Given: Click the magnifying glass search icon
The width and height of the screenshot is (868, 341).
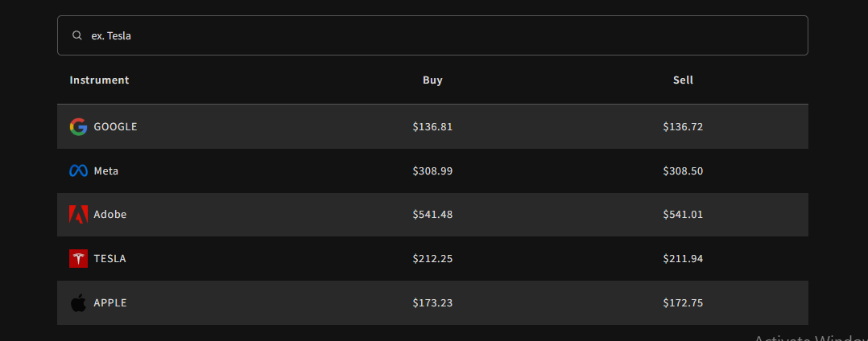Looking at the screenshot, I should [x=77, y=35].
